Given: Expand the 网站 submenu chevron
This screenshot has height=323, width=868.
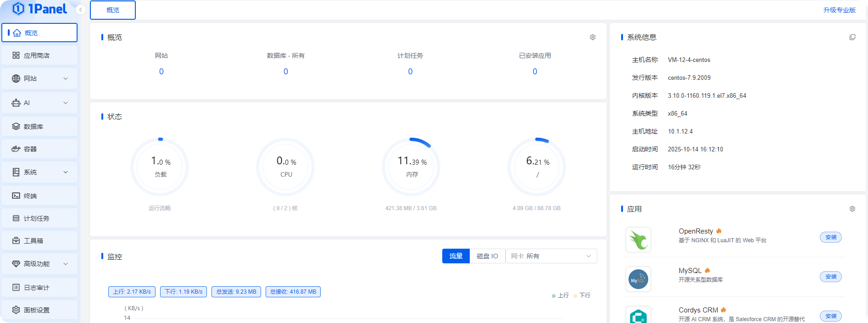Looking at the screenshot, I should (66, 78).
